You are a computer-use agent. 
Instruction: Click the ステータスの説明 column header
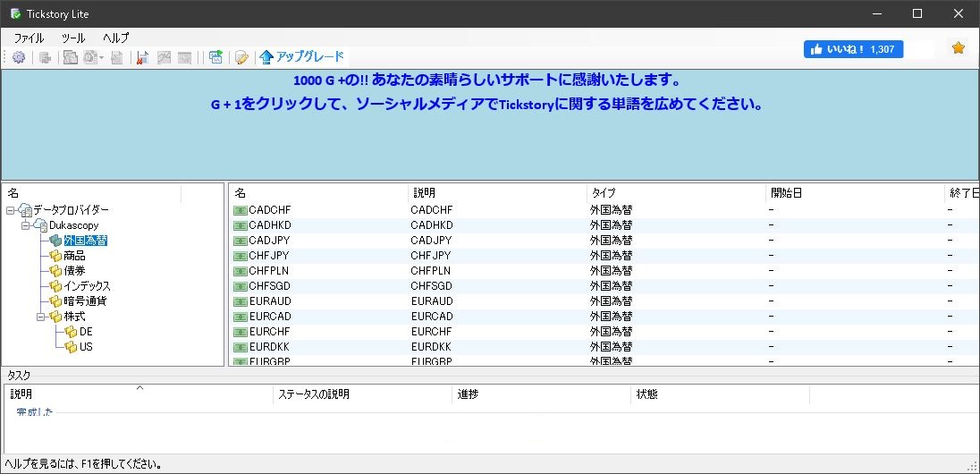coord(362,394)
